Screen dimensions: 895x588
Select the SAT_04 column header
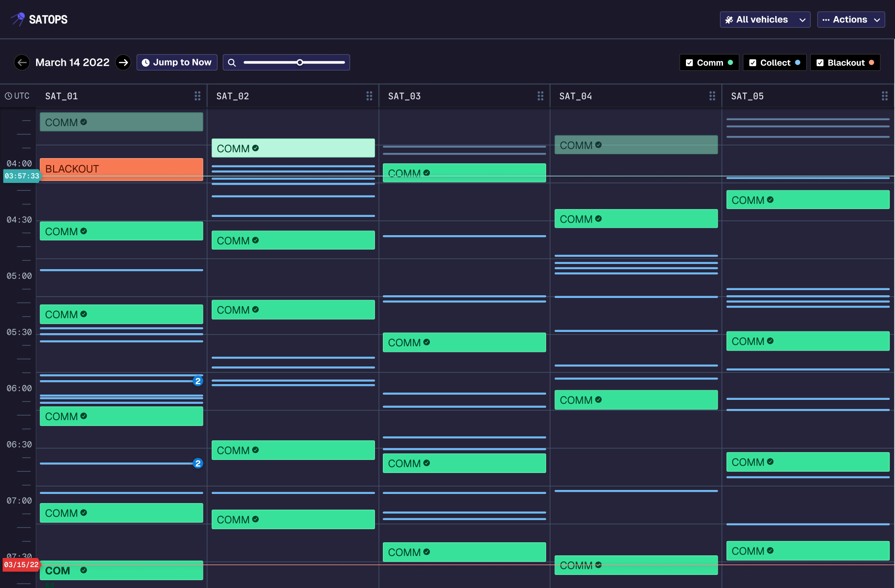[x=575, y=96]
